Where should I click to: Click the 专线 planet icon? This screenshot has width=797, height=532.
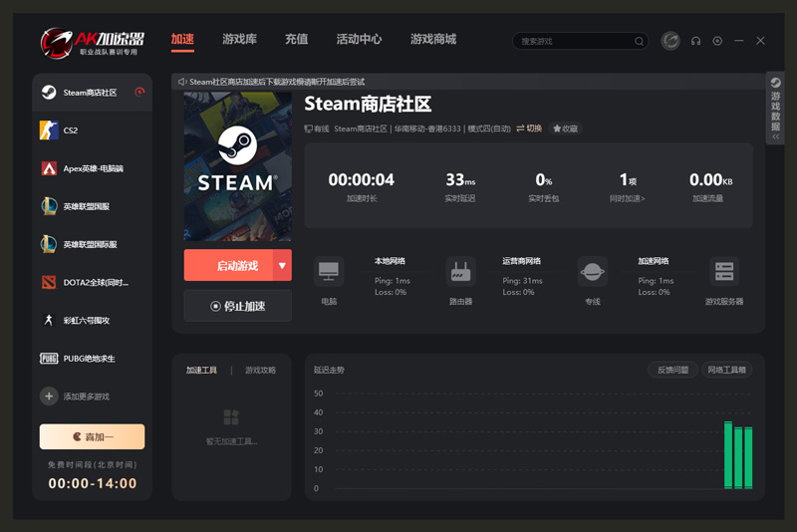592,271
